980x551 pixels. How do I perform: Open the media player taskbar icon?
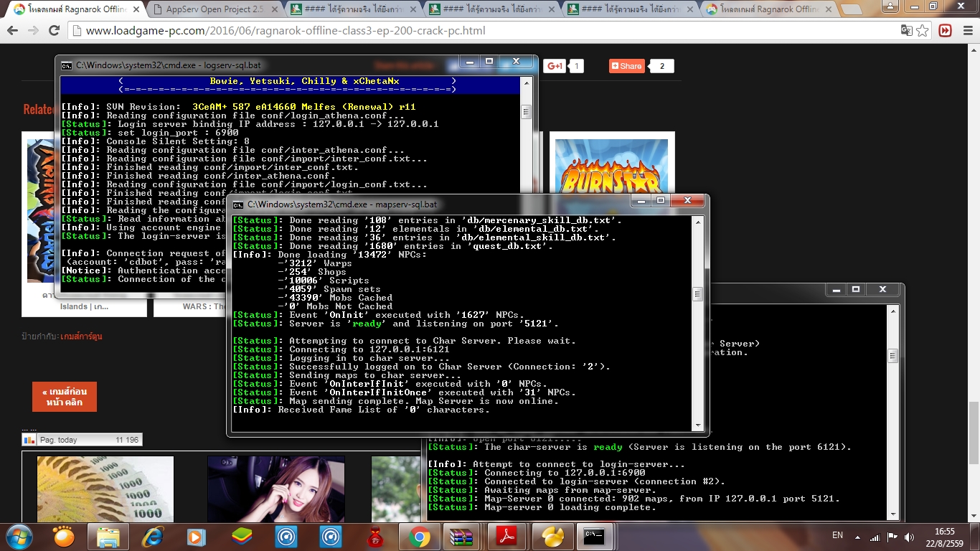(196, 537)
